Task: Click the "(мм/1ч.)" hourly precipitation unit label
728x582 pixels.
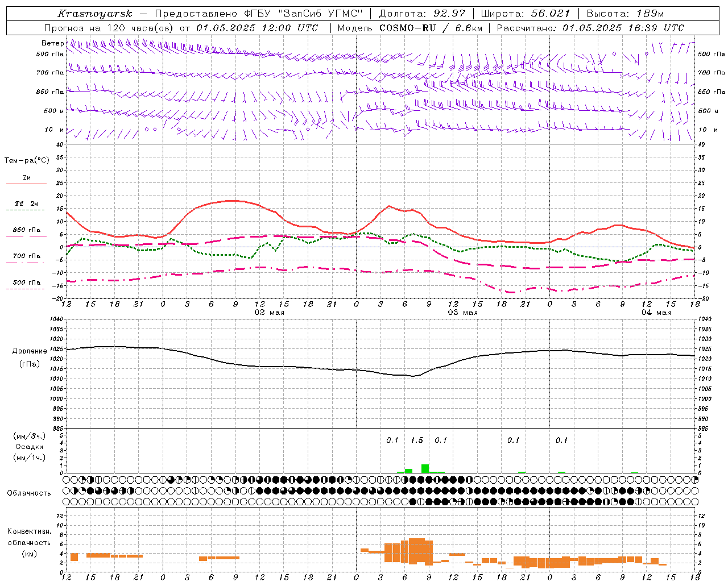Action: click(x=29, y=458)
